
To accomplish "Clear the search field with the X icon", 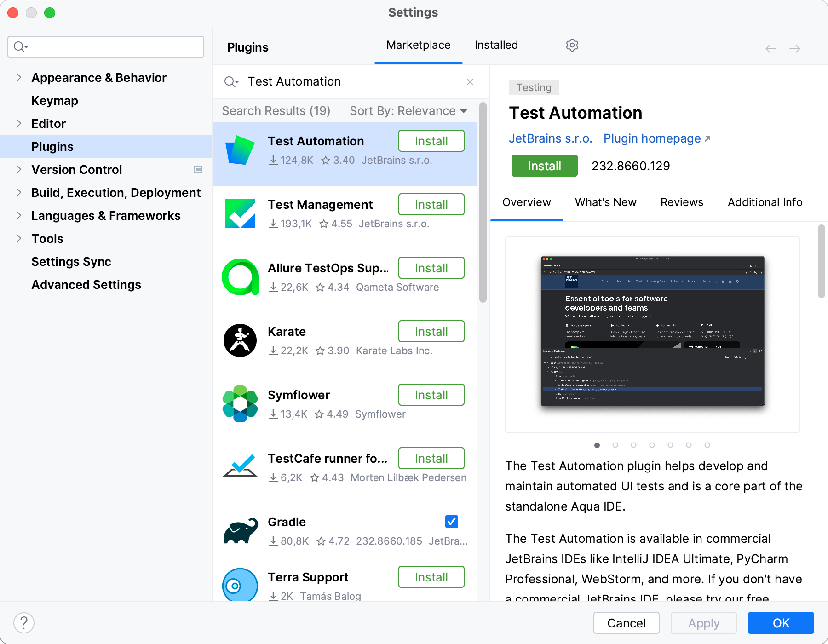I will click(x=470, y=81).
